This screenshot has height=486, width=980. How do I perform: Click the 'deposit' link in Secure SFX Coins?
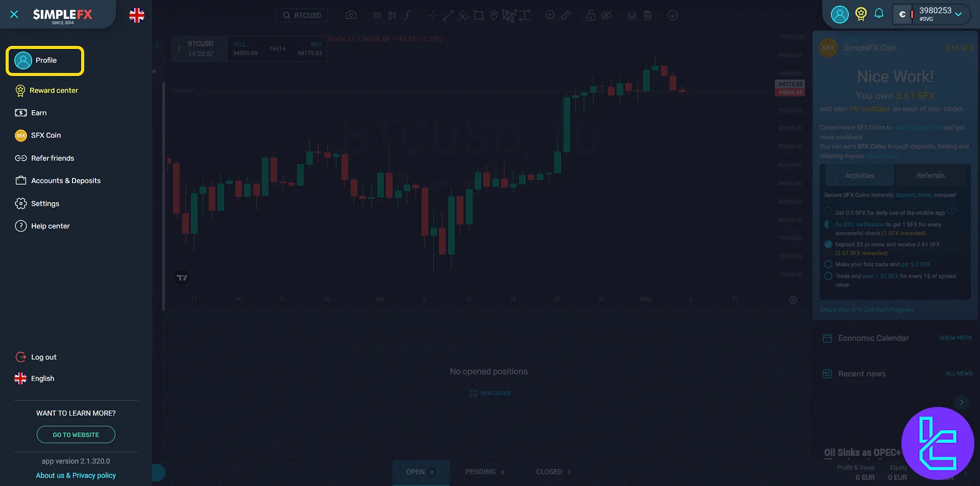(x=905, y=195)
